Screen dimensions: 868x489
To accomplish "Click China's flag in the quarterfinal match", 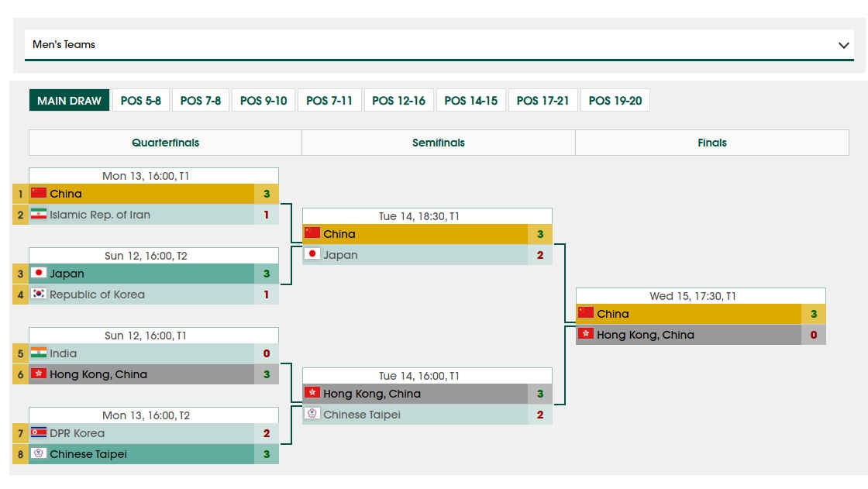I will 39,193.
